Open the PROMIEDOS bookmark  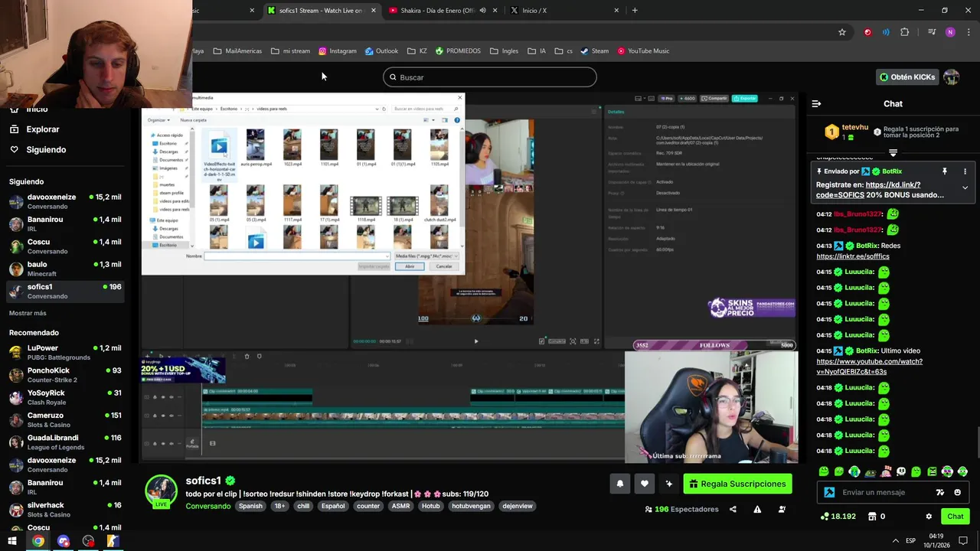tap(458, 51)
